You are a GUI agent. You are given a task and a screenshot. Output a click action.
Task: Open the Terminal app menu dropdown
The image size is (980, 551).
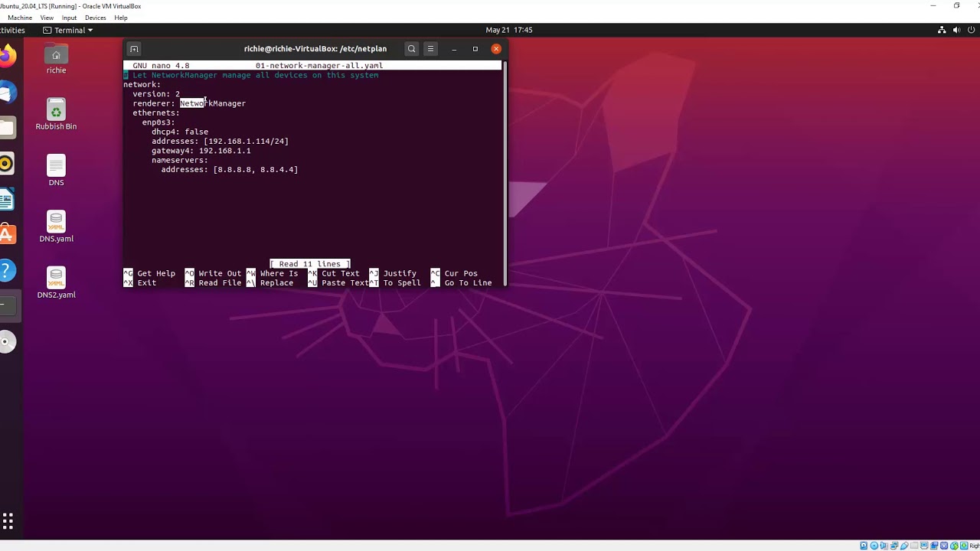click(68, 30)
